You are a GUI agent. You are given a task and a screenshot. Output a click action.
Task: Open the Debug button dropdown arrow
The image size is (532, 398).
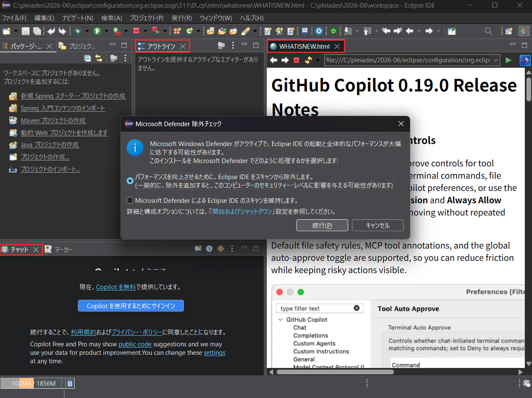coord(86,31)
